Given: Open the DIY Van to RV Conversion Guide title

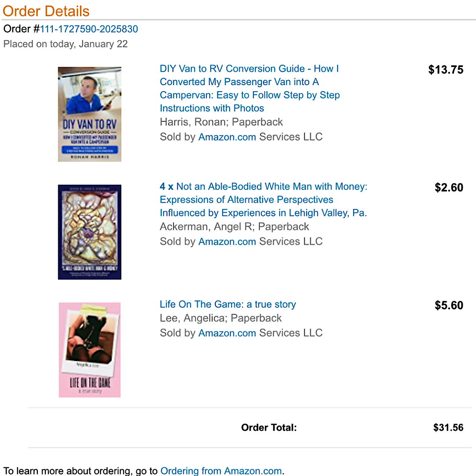Looking at the screenshot, I should pos(249,88).
